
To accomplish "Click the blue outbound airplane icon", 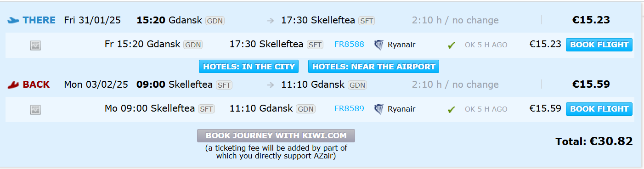I will (x=13, y=20).
